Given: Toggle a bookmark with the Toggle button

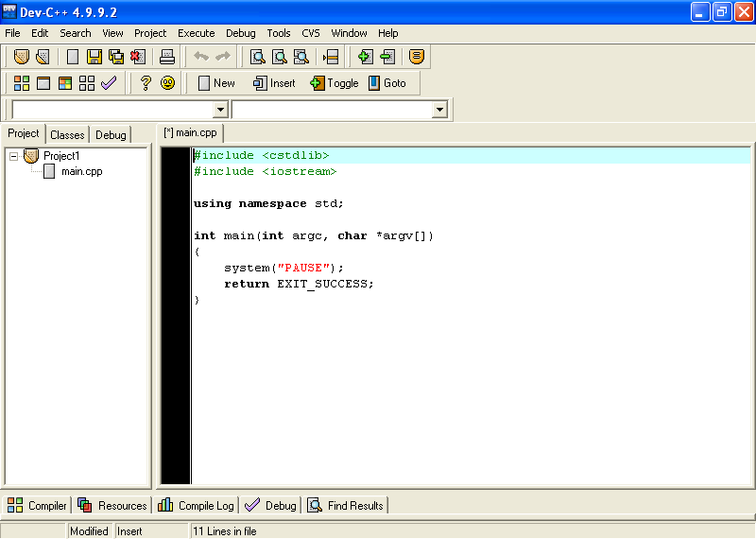Looking at the screenshot, I should point(335,83).
